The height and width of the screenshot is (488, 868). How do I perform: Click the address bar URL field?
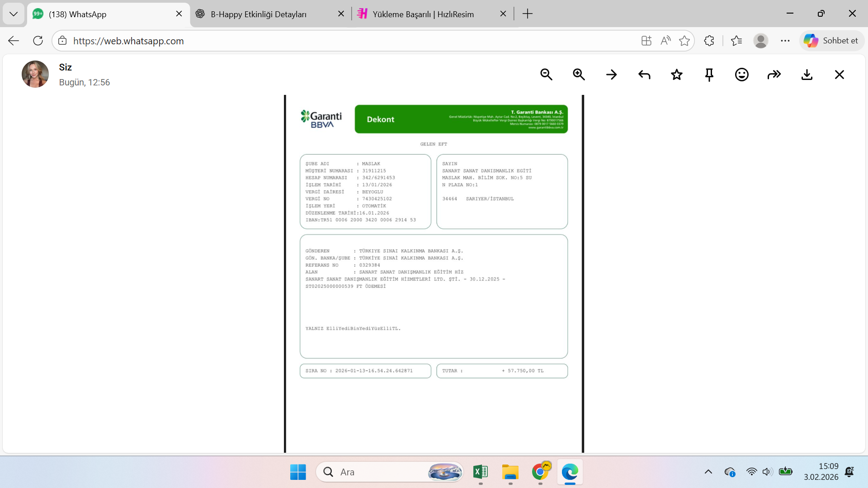click(x=353, y=41)
